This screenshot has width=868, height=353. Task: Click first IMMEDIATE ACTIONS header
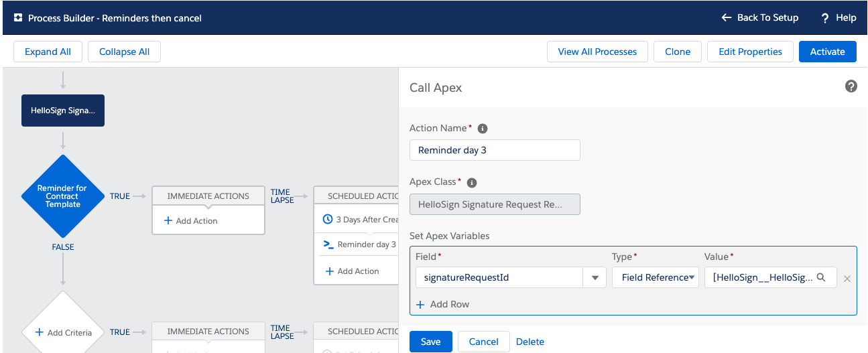[x=208, y=196]
